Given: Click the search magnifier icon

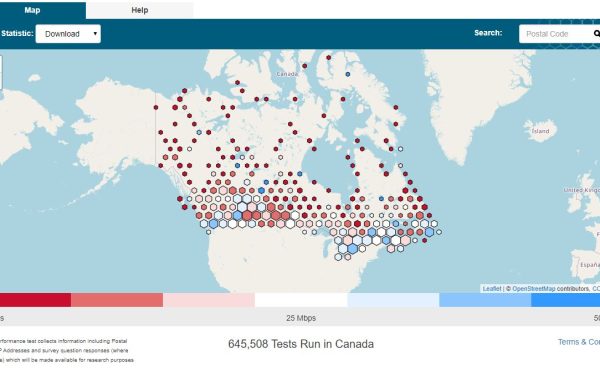Looking at the screenshot, I should pyautogui.click(x=597, y=34).
